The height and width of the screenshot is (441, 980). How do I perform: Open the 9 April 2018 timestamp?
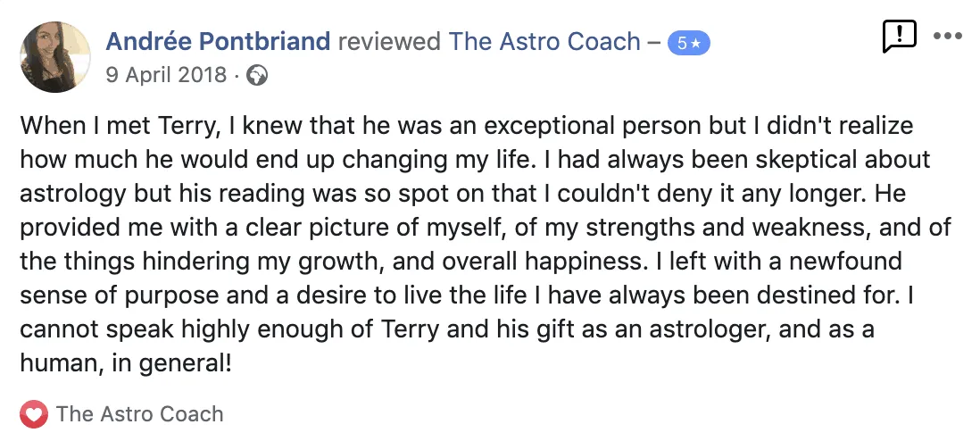pyautogui.click(x=166, y=75)
